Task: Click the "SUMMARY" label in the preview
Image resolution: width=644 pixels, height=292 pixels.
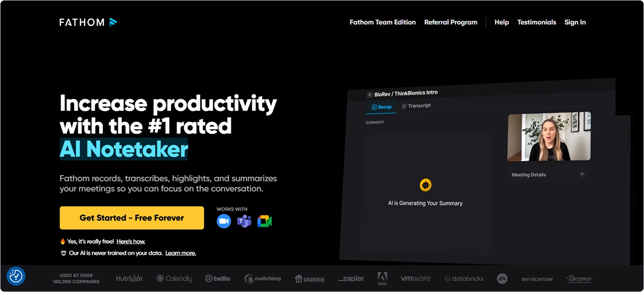Action: pyautogui.click(x=375, y=123)
